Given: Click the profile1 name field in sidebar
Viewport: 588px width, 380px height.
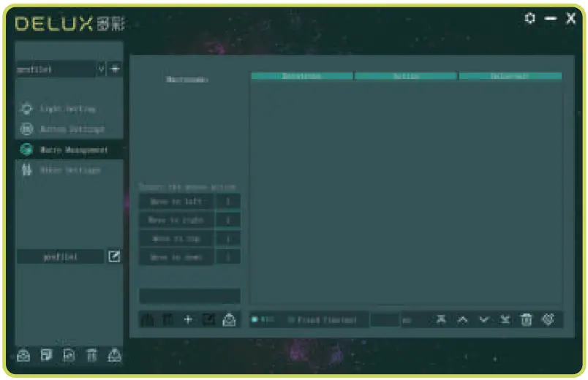Looking at the screenshot, I should pyautogui.click(x=61, y=256).
